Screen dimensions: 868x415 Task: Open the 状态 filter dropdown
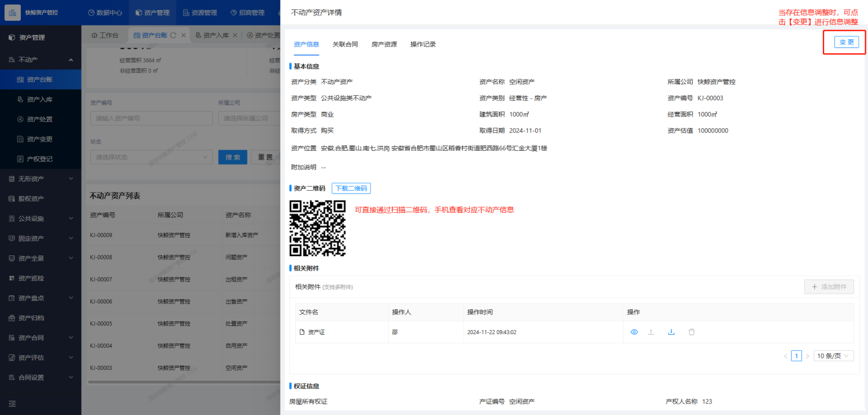(x=151, y=157)
